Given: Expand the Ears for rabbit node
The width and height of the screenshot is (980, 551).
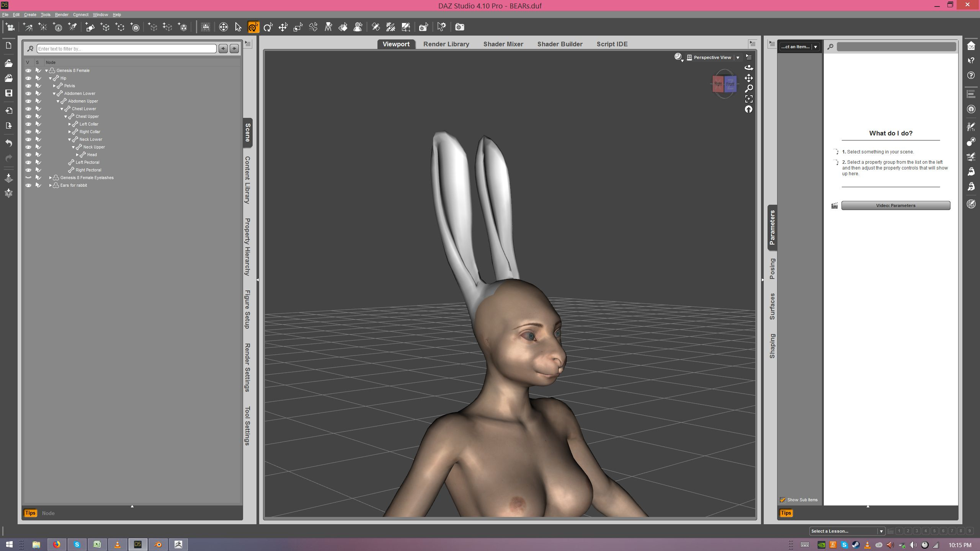Looking at the screenshot, I should (x=51, y=185).
